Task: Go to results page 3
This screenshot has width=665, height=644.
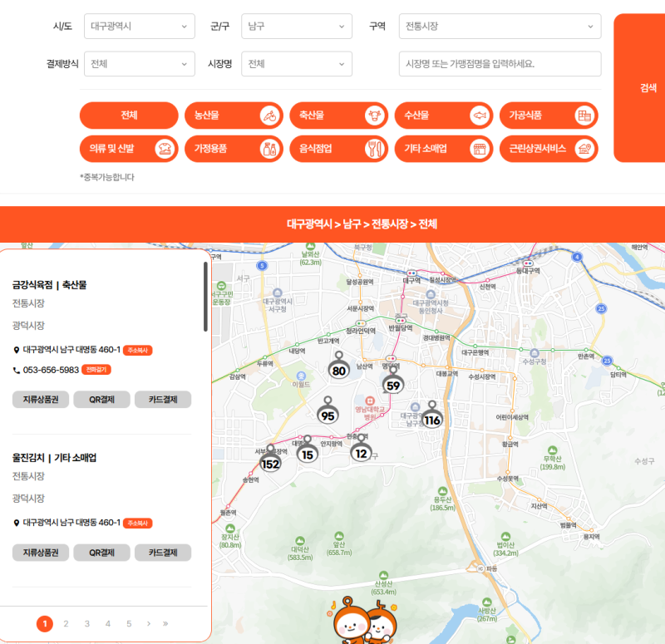Action: tap(87, 624)
